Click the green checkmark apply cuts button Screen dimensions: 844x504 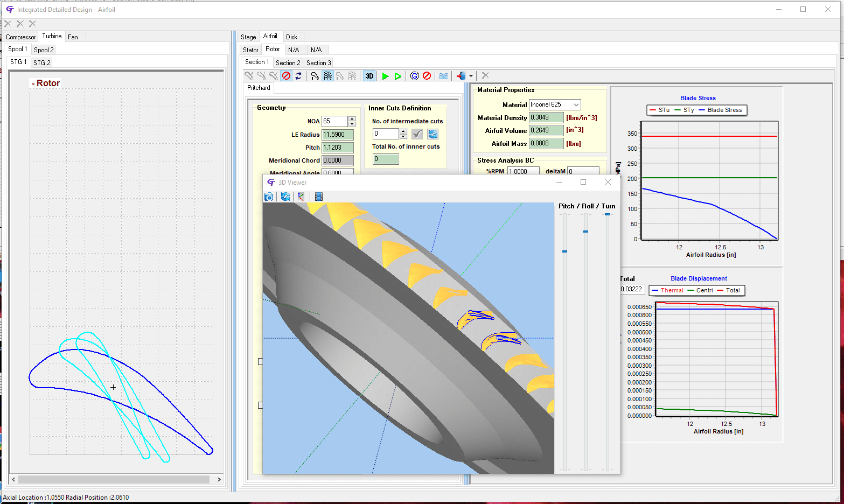(417, 134)
